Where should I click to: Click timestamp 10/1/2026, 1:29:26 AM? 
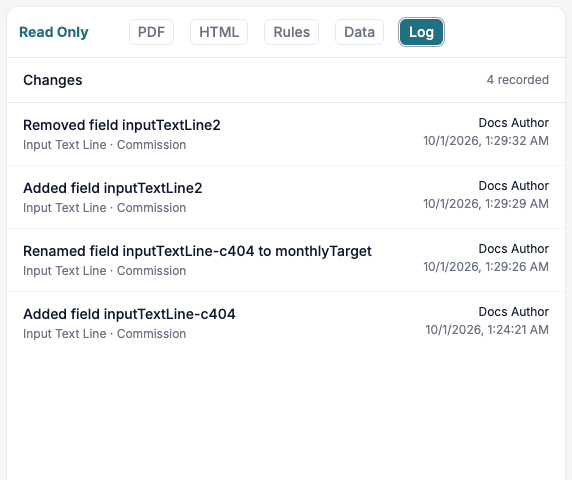point(486,267)
